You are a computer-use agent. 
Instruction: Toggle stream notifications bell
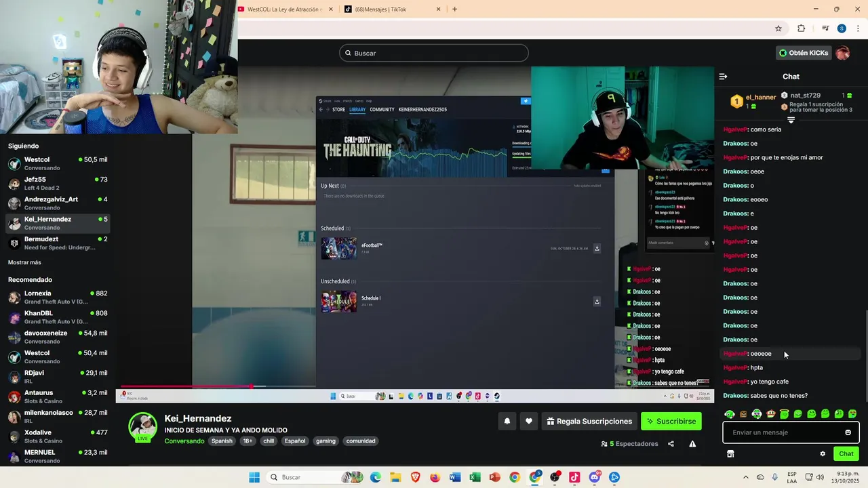click(x=507, y=421)
